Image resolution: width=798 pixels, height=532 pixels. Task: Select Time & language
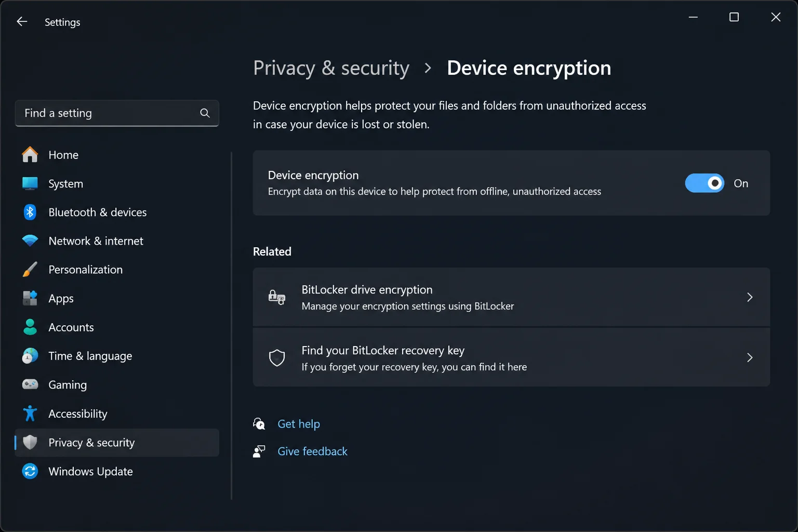(117, 356)
